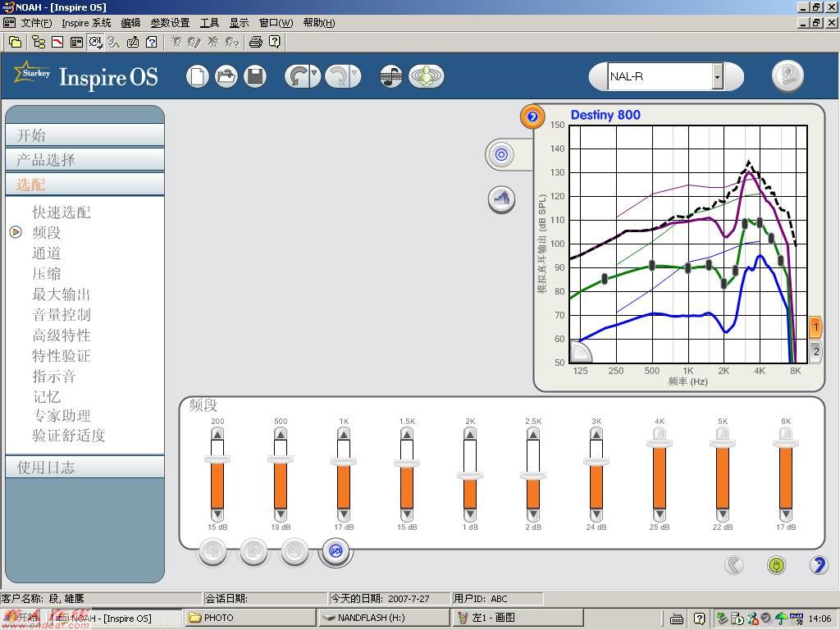Click the stacked folders icon in the NOAH toolbar
Screen dimensions: 840x630
pos(16,42)
